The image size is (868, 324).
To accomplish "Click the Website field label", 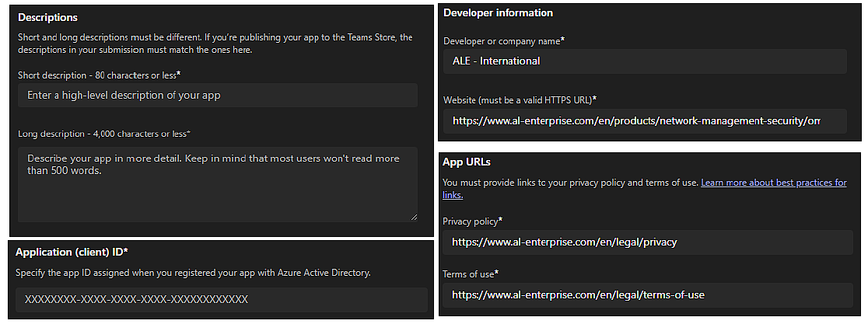I will [x=520, y=99].
